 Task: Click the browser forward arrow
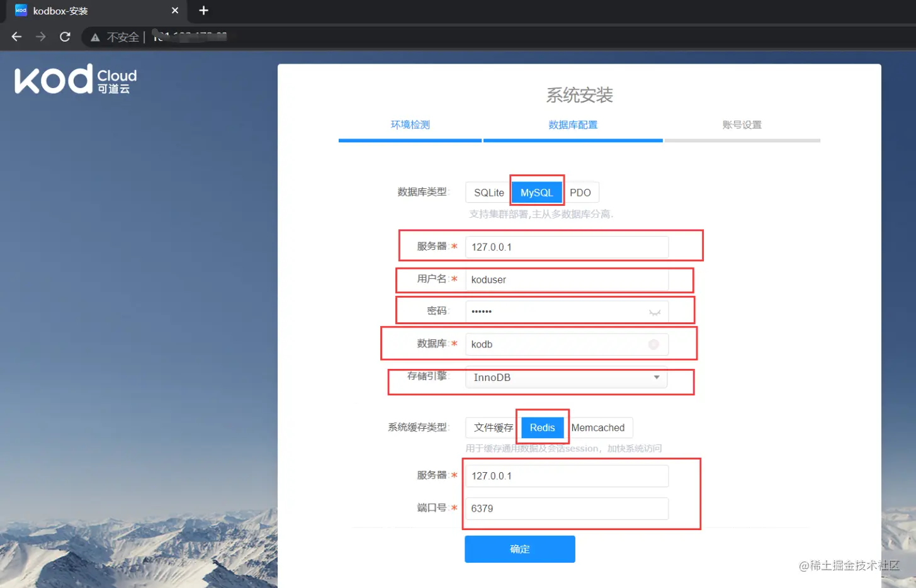[41, 37]
